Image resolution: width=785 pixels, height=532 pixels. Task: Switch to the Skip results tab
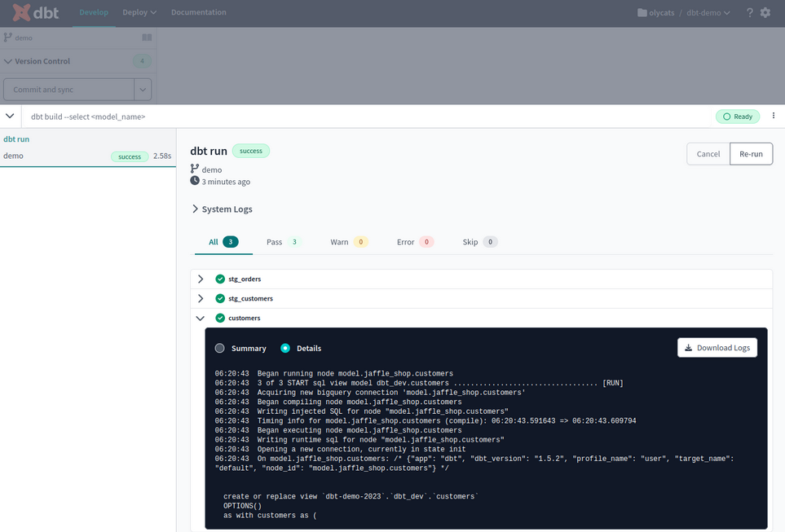[479, 242]
